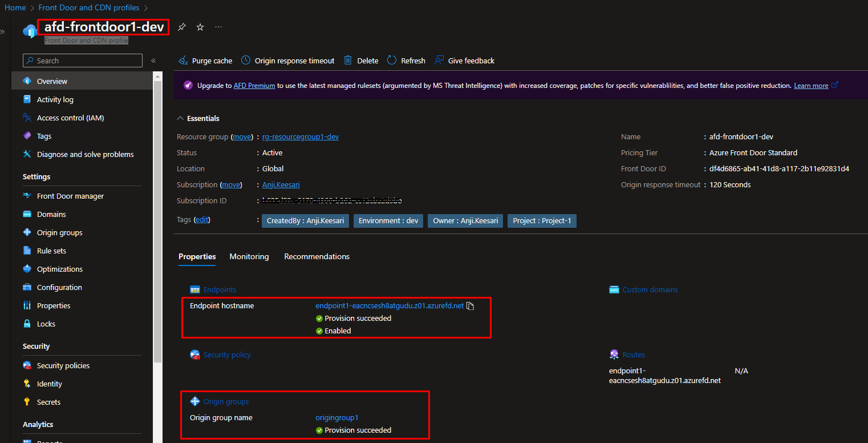Open Overview in the sidebar menu

click(x=82, y=81)
